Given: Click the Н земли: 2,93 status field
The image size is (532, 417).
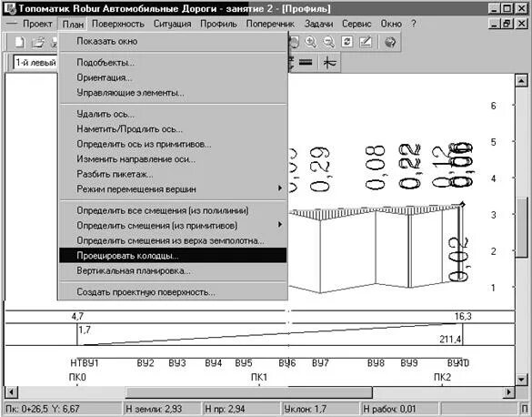Looking at the screenshot, I should [161, 409].
